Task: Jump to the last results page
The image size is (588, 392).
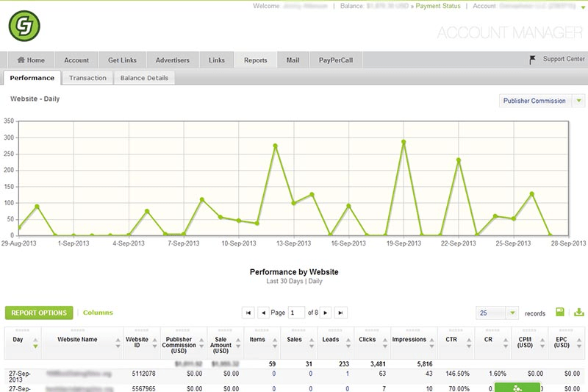Action: 340,313
